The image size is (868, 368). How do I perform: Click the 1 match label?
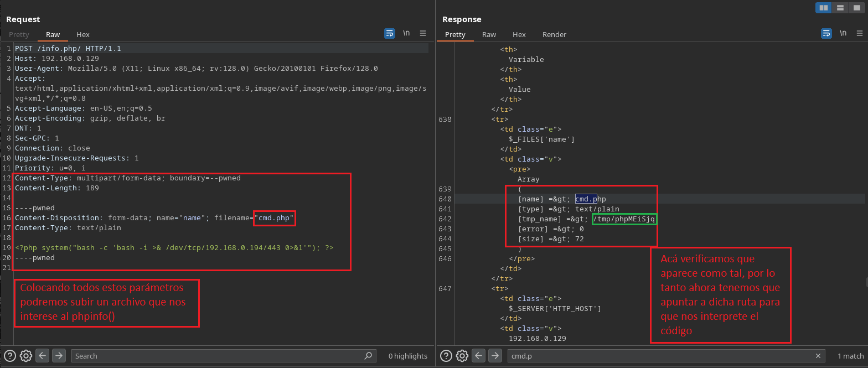pos(850,356)
